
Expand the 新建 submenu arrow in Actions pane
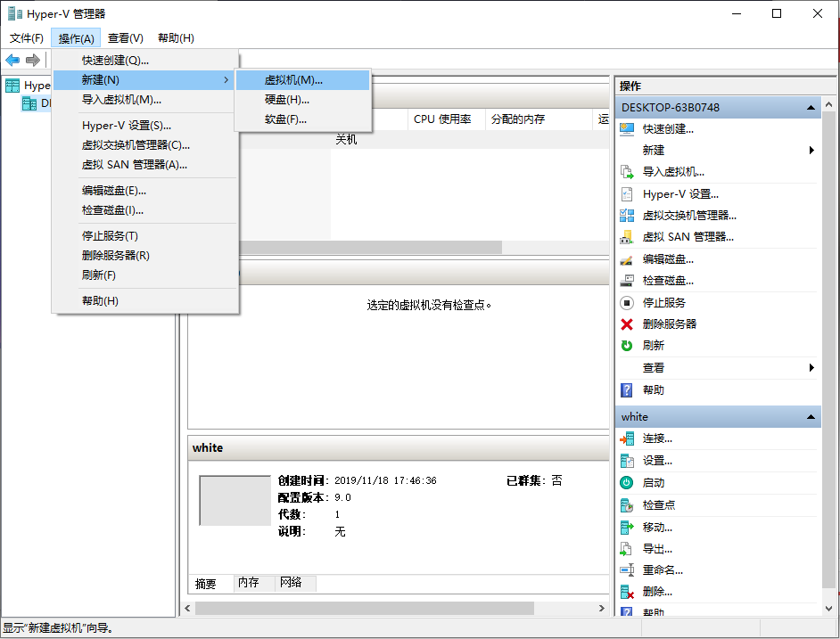point(811,151)
